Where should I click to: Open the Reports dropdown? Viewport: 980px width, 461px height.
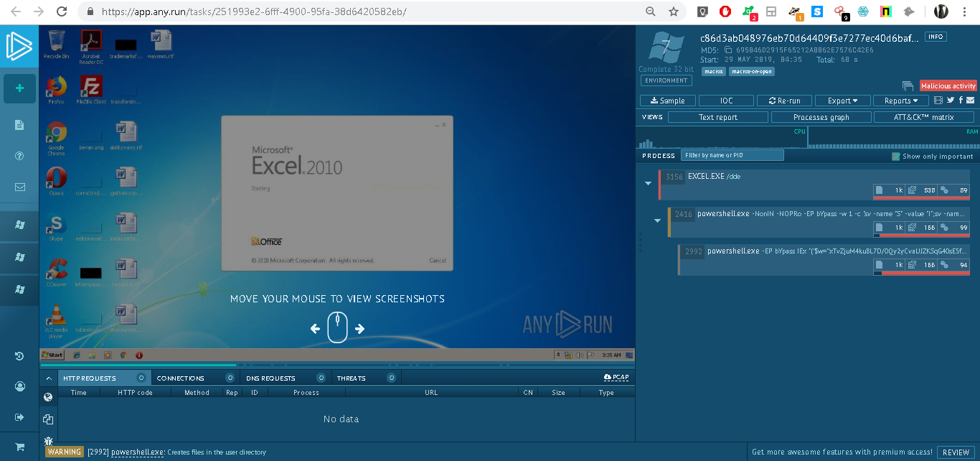tap(901, 101)
